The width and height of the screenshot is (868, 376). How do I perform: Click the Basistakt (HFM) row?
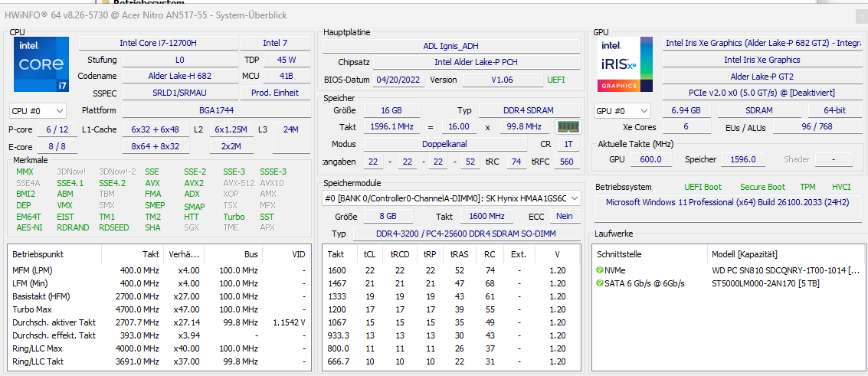point(159,296)
